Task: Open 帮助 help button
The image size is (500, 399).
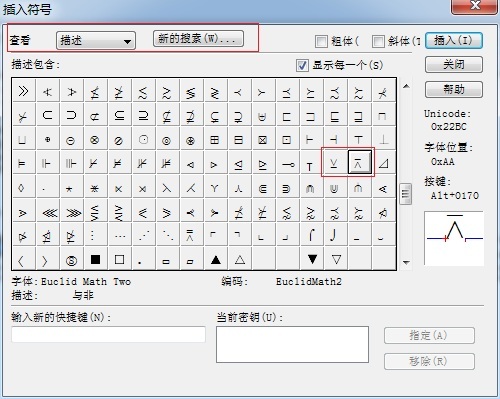Action: click(x=454, y=89)
